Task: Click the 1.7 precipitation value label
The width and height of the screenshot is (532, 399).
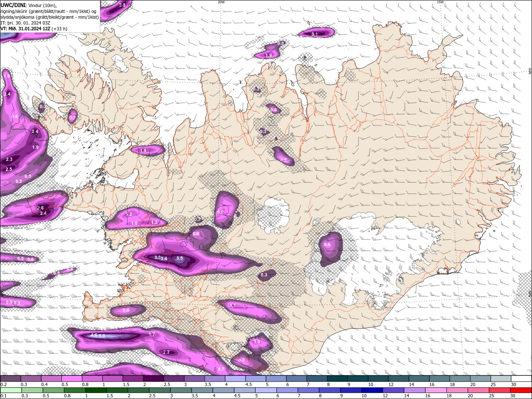Action: coord(152,334)
